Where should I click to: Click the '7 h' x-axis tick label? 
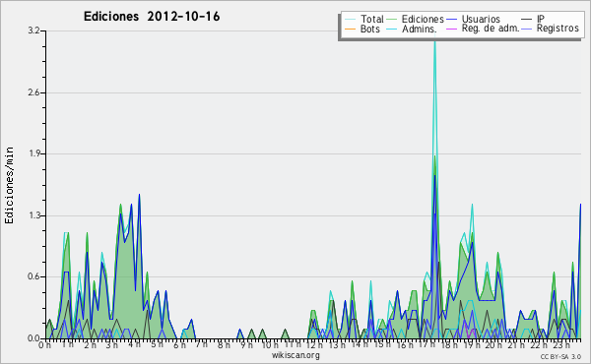pyautogui.click(x=201, y=344)
